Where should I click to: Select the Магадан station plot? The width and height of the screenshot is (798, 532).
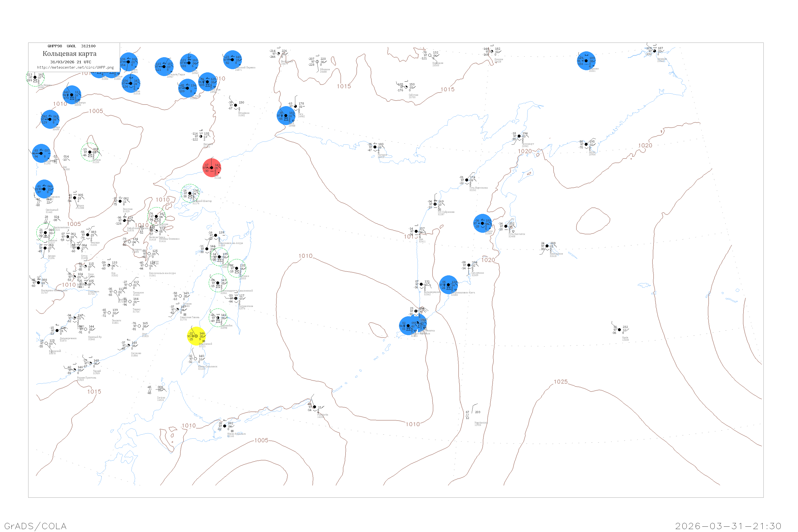tap(375, 147)
